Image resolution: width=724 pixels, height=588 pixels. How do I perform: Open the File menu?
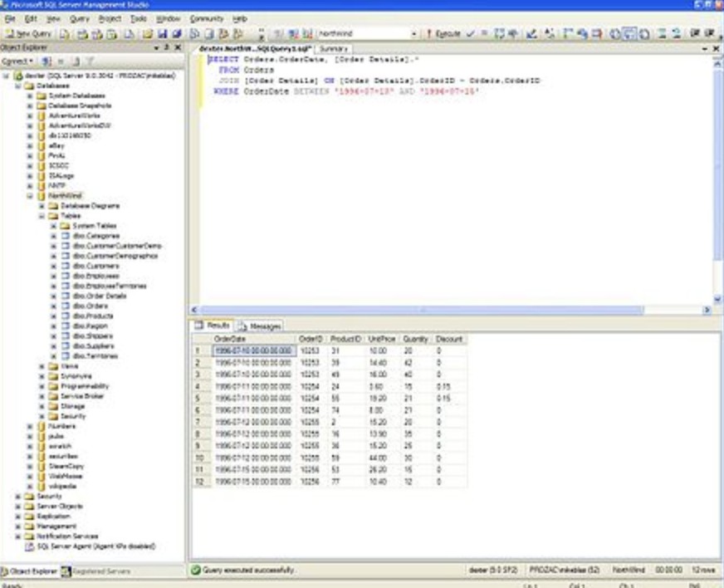[x=10, y=19]
